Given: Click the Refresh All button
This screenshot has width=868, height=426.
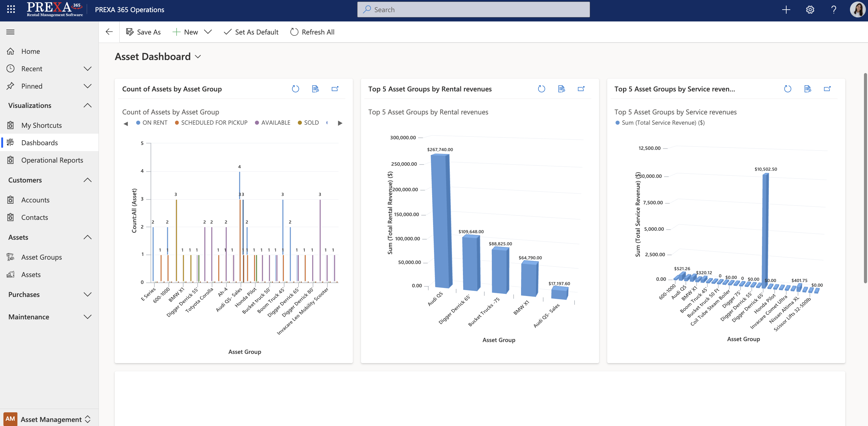Looking at the screenshot, I should pos(312,32).
